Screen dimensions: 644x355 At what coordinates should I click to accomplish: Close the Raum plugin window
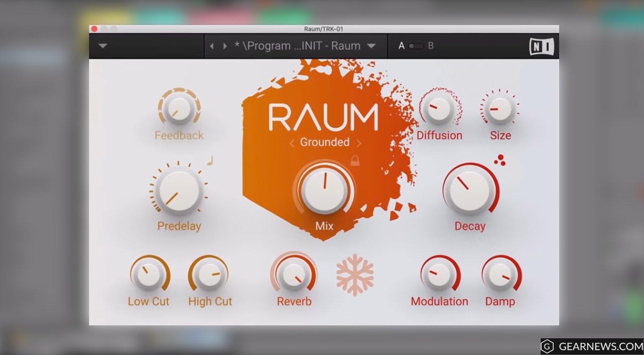[94, 29]
